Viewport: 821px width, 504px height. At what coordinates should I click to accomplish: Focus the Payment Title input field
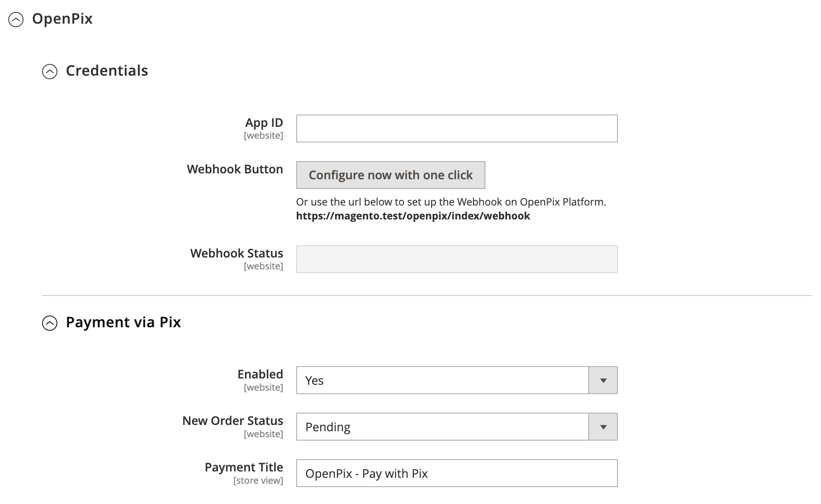(457, 474)
